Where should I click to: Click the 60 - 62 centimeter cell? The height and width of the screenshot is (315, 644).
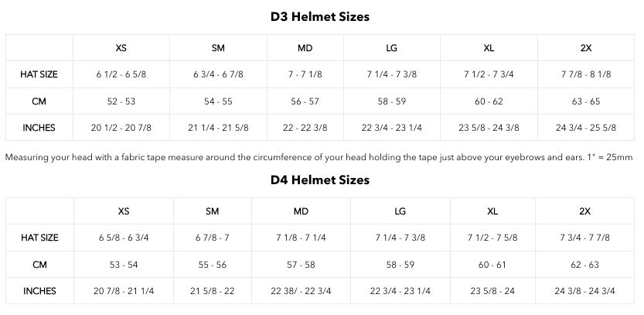[489, 101]
